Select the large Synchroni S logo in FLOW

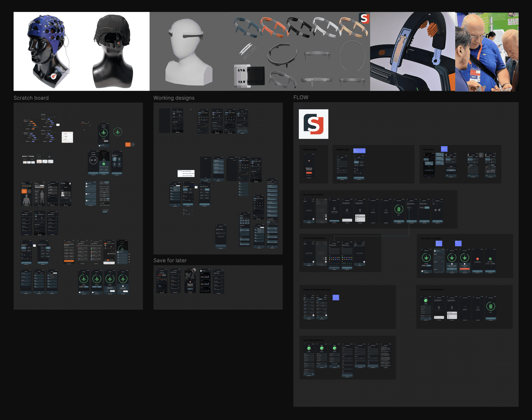point(313,124)
